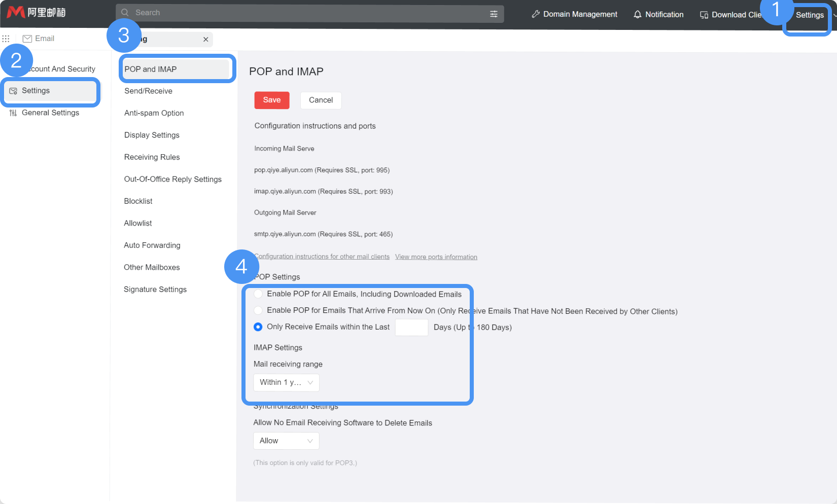Image resolution: width=837 pixels, height=504 pixels.
Task: Open Anti-spam Option
Action: point(154,113)
